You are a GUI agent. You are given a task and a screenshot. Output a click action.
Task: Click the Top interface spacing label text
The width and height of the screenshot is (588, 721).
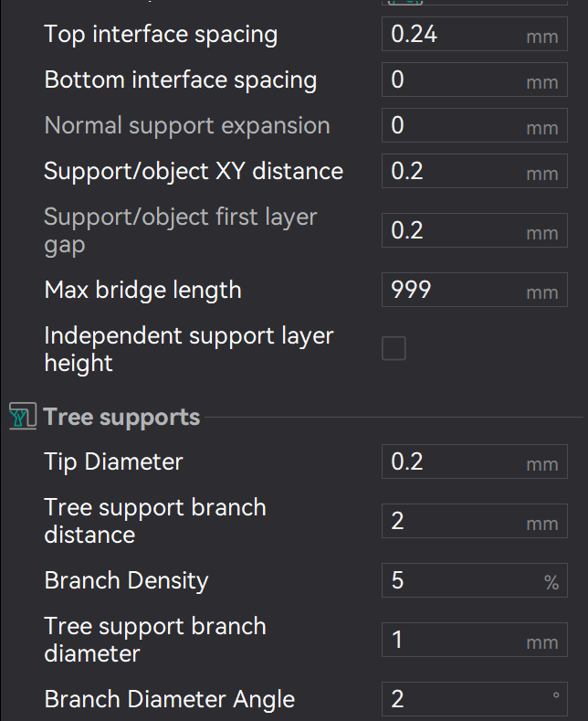pos(161,35)
